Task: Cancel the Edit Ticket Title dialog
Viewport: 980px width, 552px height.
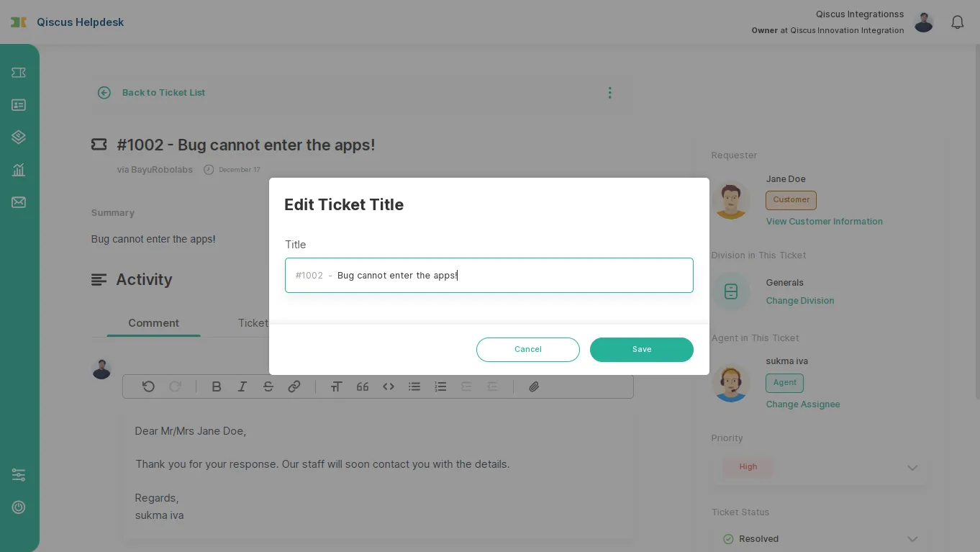Action: point(528,350)
